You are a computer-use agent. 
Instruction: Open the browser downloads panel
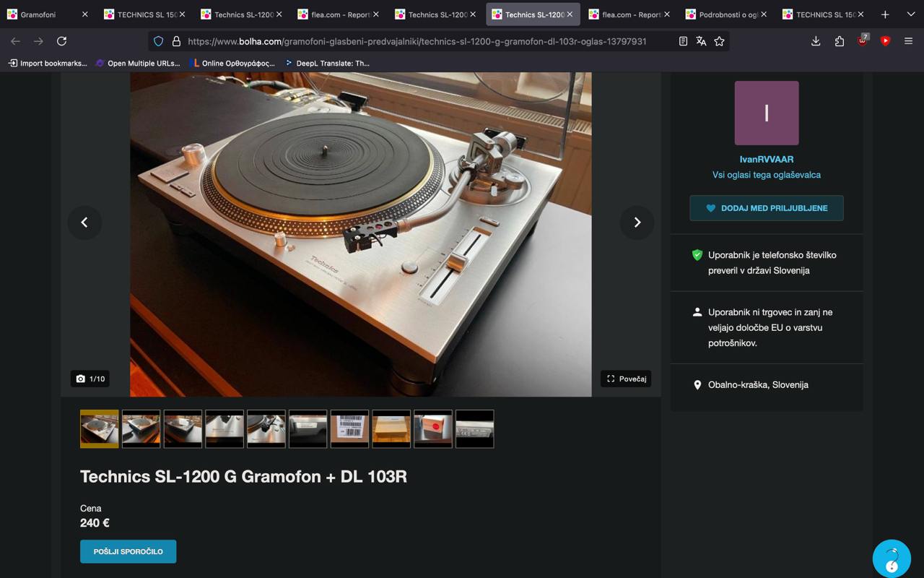(x=816, y=41)
